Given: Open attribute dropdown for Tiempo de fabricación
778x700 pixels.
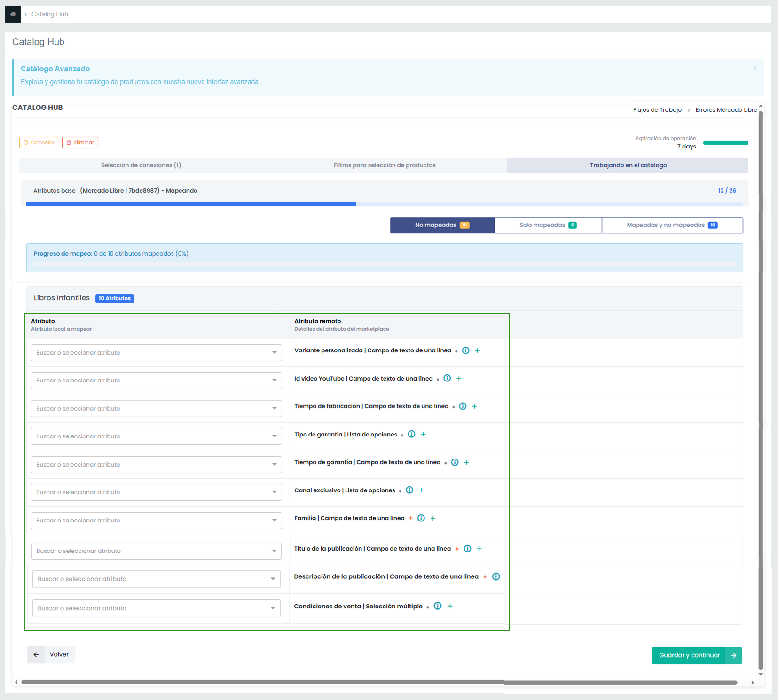Looking at the screenshot, I should click(156, 409).
